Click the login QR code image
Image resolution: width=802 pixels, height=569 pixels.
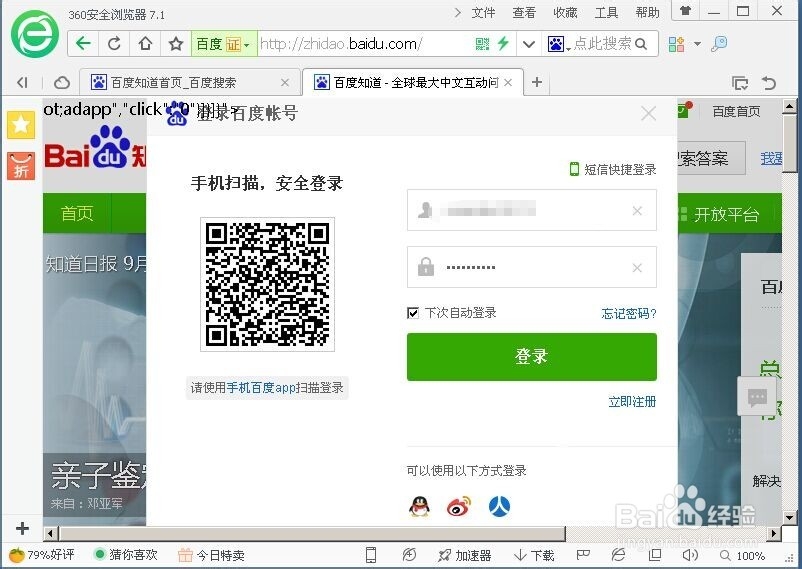click(268, 284)
